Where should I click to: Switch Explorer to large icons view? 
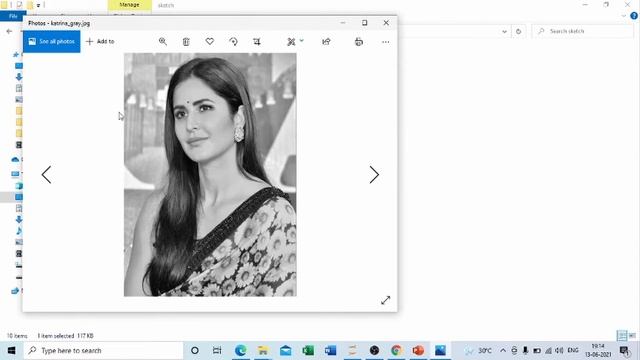click(x=632, y=336)
